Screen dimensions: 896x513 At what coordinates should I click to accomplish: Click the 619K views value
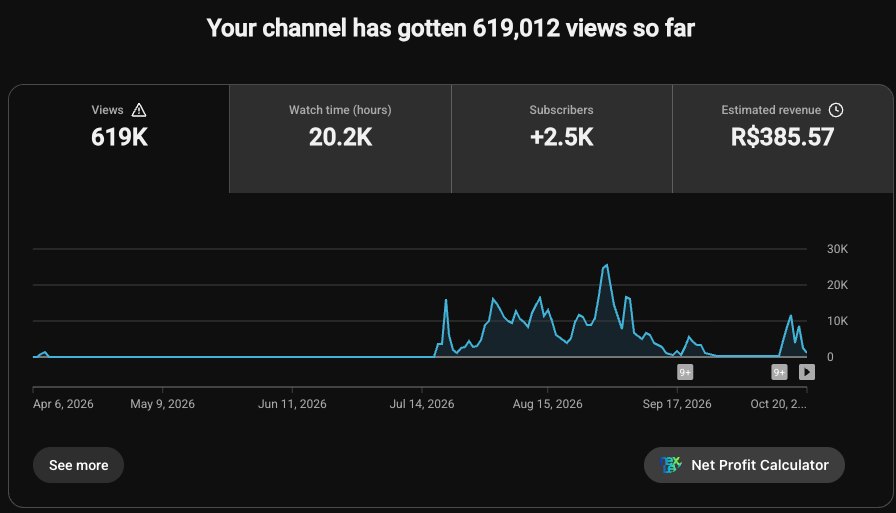(119, 137)
